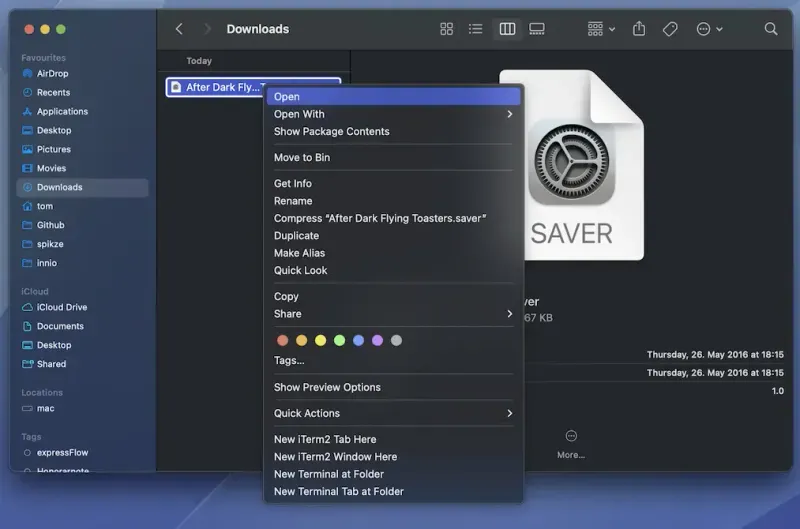Click the More... button in preview pane
The width and height of the screenshot is (800, 529).
point(571,444)
